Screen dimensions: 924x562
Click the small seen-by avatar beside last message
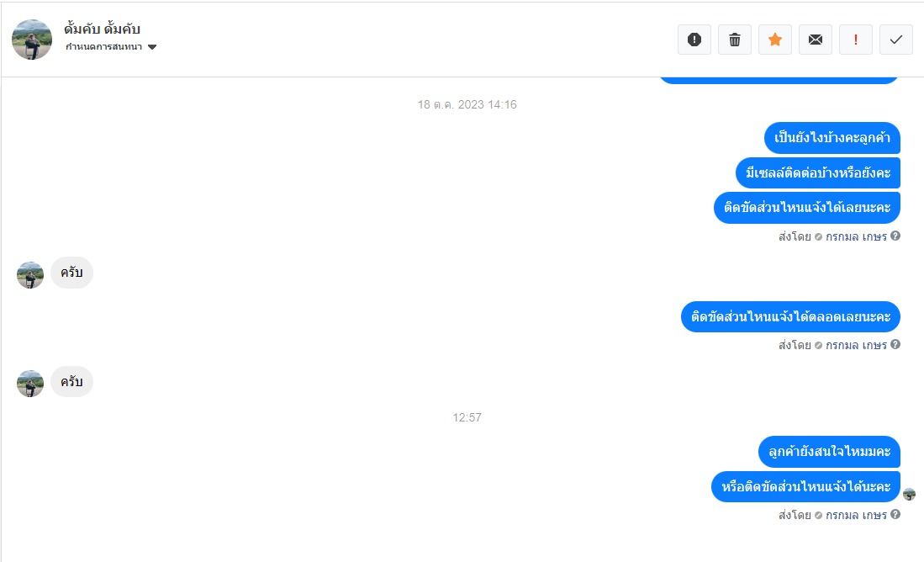pos(909,494)
